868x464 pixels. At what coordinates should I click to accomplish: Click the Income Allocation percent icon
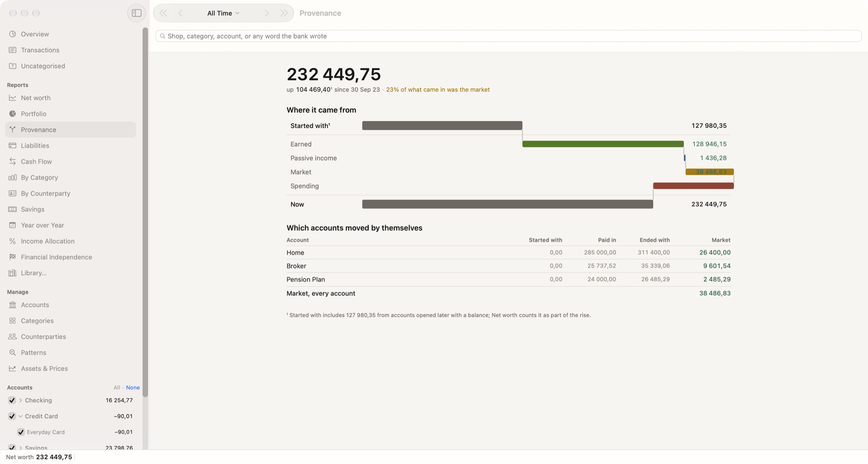pos(13,241)
